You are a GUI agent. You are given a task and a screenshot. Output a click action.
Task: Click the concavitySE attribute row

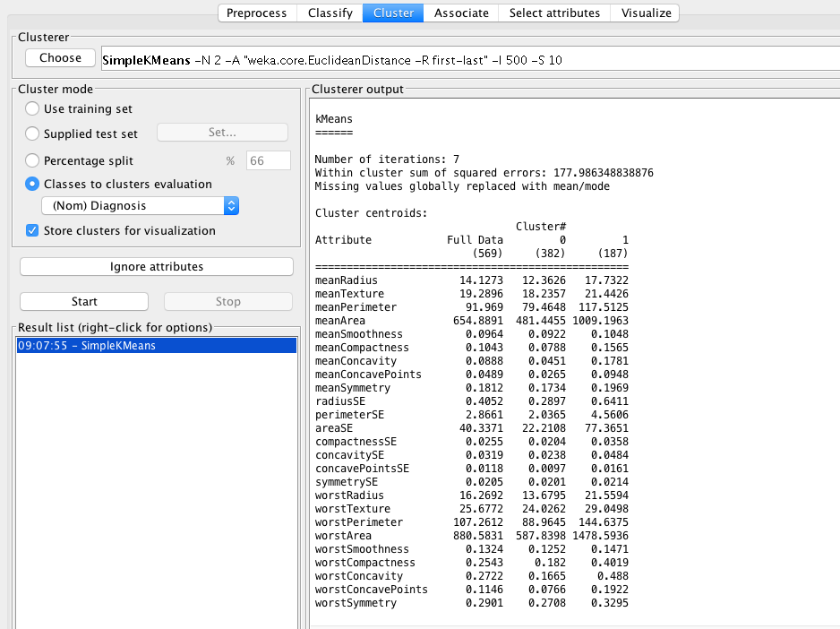coord(471,454)
